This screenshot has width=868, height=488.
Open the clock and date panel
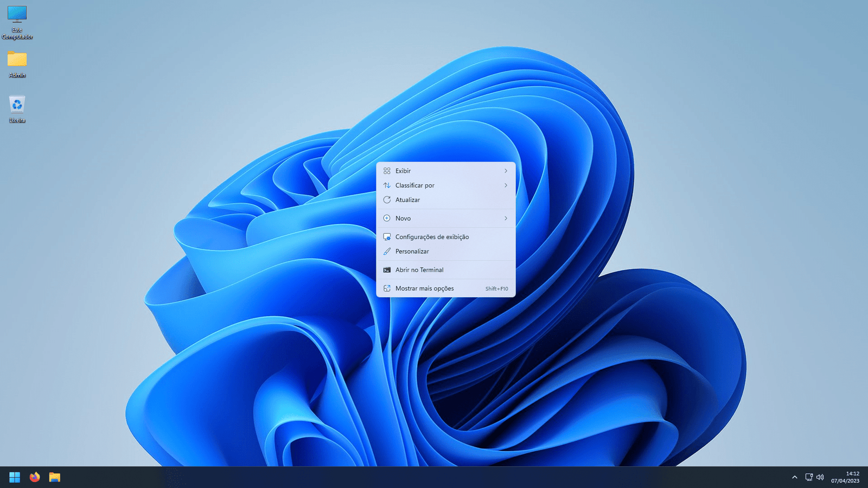845,477
